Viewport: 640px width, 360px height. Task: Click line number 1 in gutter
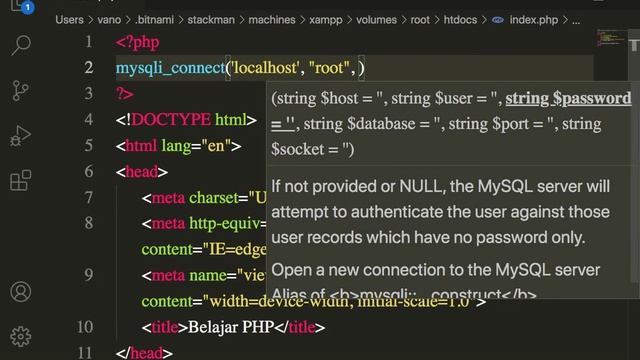point(89,42)
